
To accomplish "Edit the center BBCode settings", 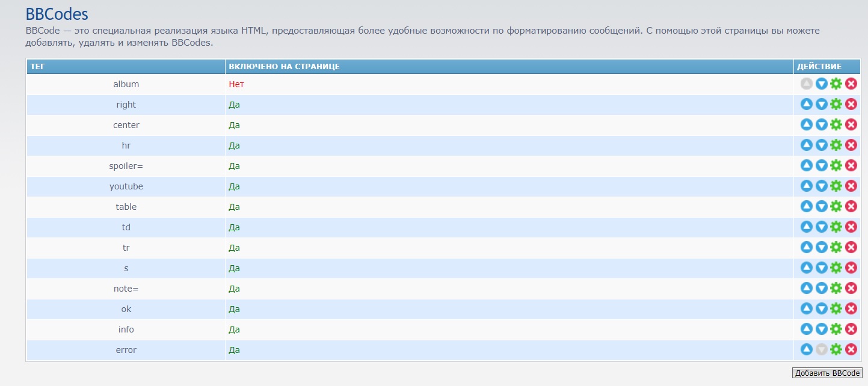I will point(836,125).
